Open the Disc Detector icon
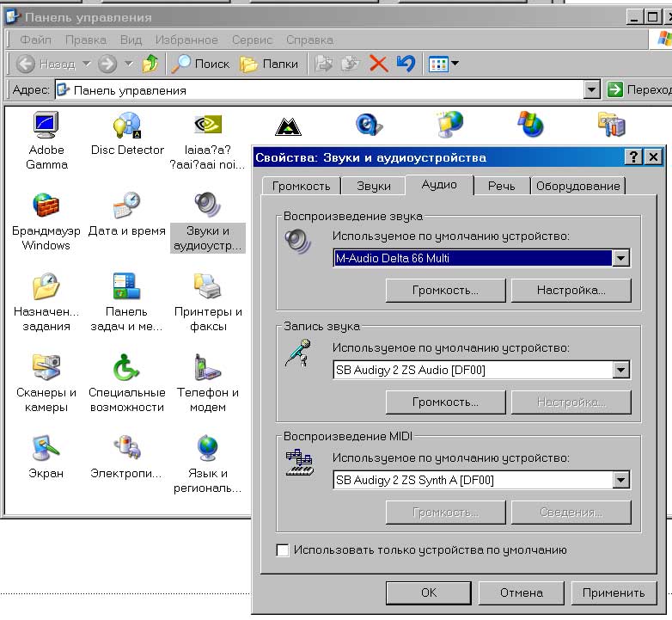Image resolution: width=672 pixels, height=620 pixels. pos(127,126)
